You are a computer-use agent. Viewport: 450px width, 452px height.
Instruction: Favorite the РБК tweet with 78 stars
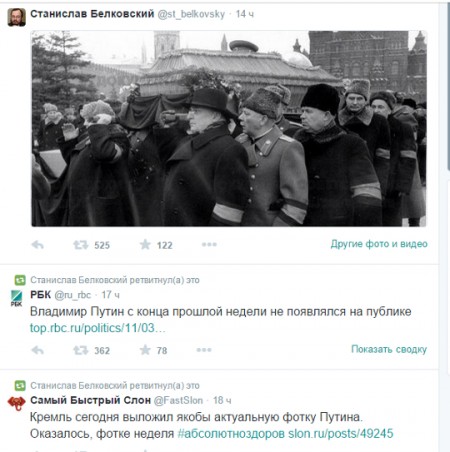click(145, 350)
